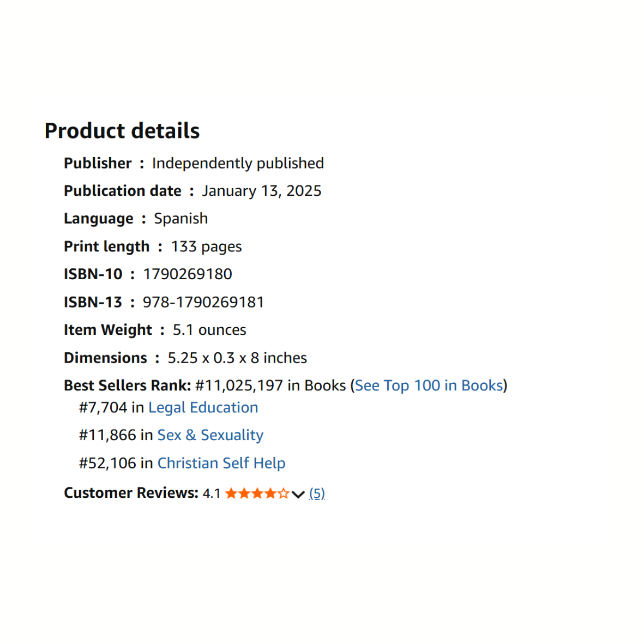Select the ISBN-13 number 978-1790269181
Screen dimensions: 644x644
[x=203, y=302]
